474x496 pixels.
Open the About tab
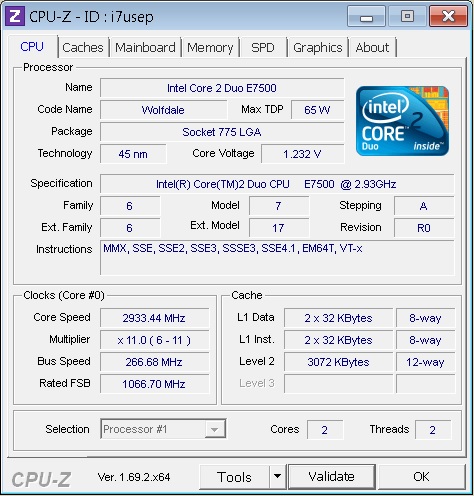[x=372, y=48]
